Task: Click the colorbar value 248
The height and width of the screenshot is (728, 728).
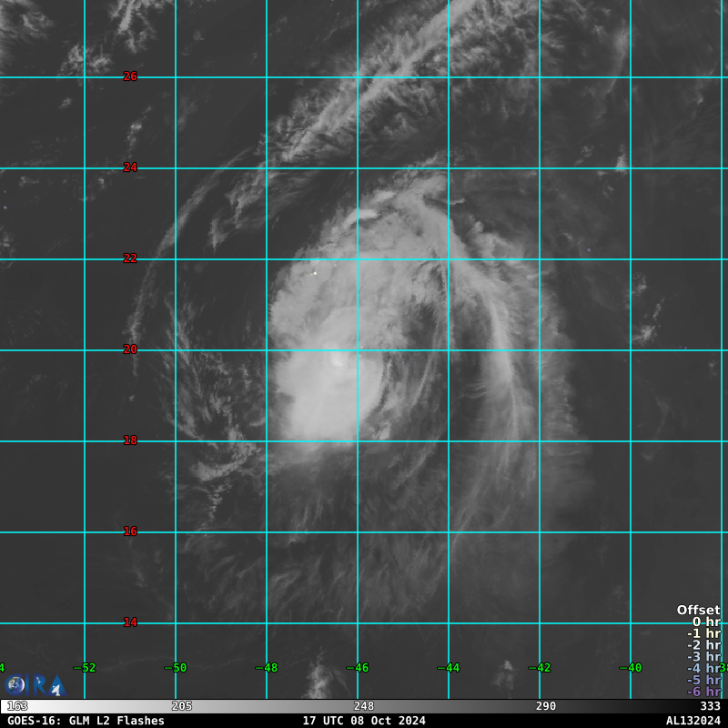Action: 363,706
